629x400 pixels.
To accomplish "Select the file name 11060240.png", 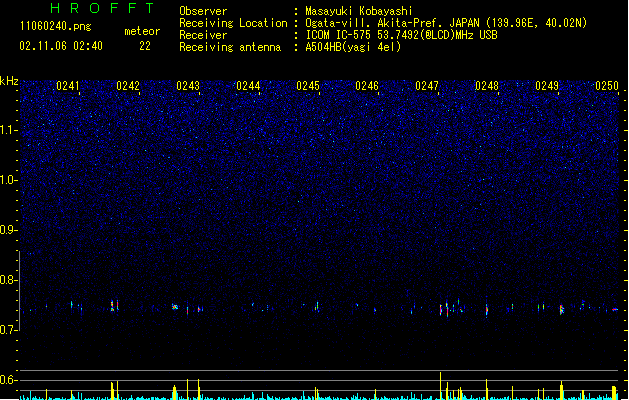I will click(x=56, y=26).
